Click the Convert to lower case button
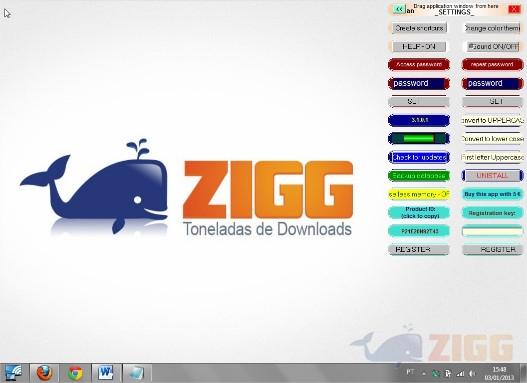The image size is (527, 383). (x=492, y=138)
